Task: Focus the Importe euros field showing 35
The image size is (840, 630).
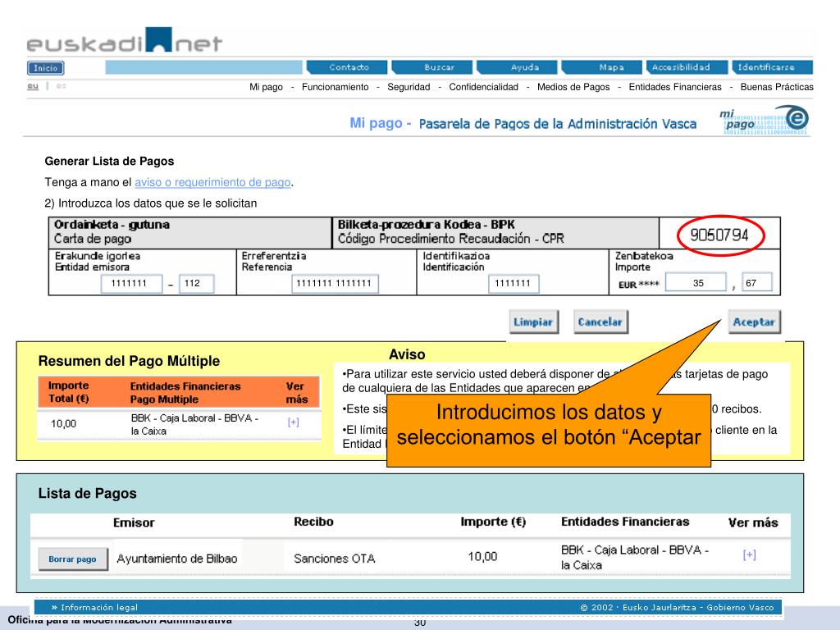Action: (x=696, y=282)
